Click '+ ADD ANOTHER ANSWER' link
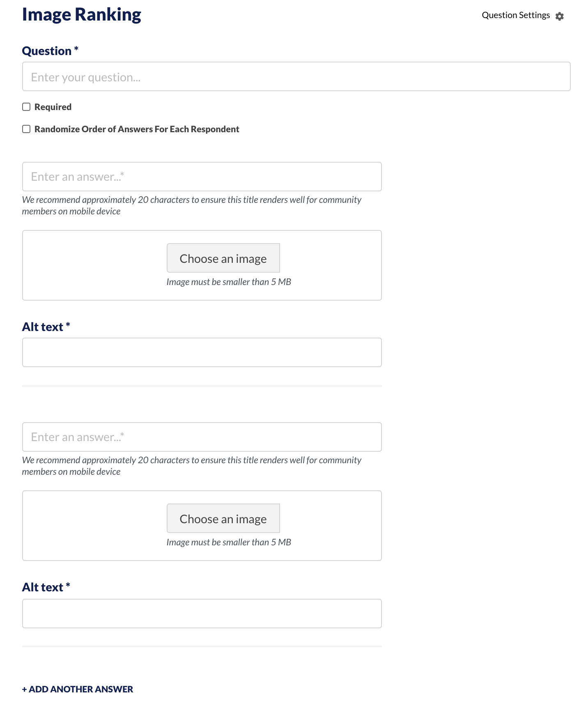This screenshot has width=588, height=708. (x=78, y=689)
